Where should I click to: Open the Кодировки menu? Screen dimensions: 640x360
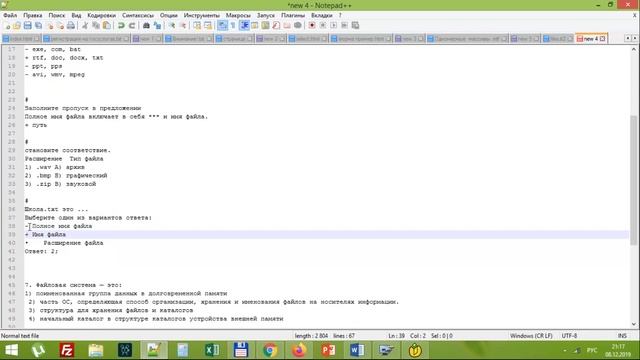[x=102, y=15]
